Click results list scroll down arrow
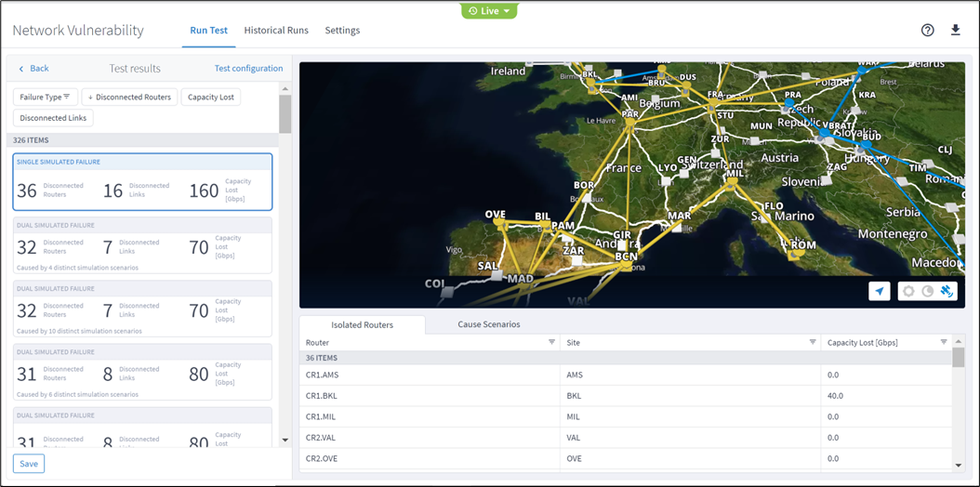This screenshot has width=980, height=487. 285,441
